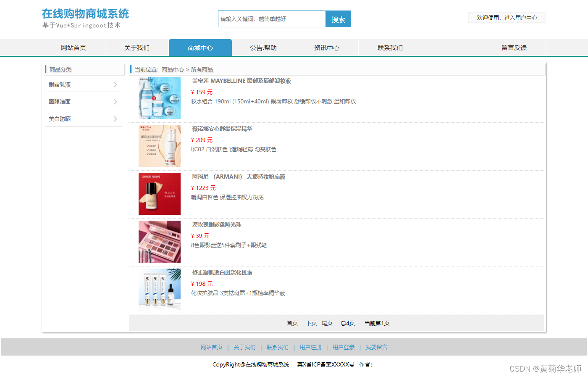Open the footer 网站首页 link

212,347
